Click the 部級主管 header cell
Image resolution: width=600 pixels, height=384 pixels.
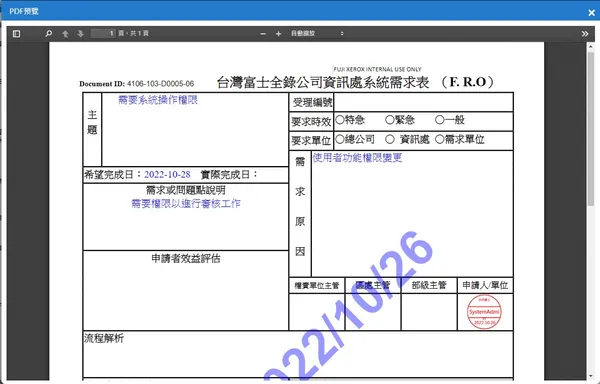pos(429,285)
